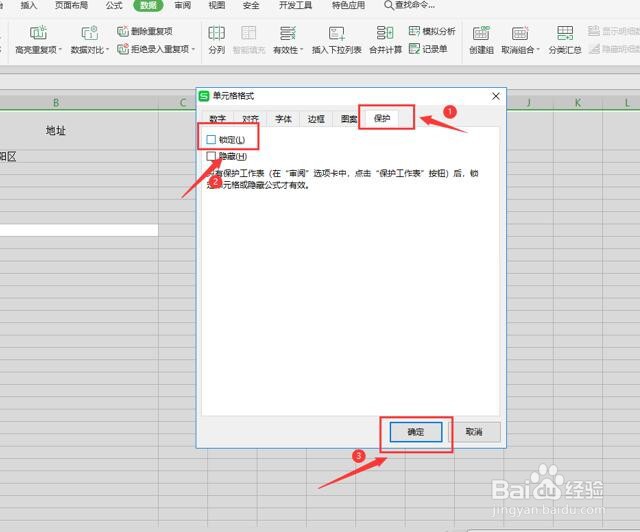Image resolution: width=640 pixels, height=532 pixels.
Task: Click the cell ending in 阳区
Action: click(x=79, y=157)
